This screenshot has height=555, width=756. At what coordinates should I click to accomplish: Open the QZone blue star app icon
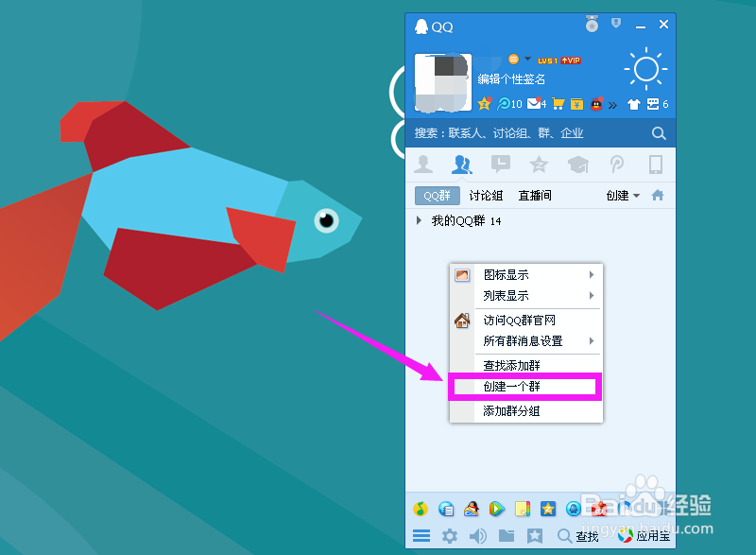548,509
